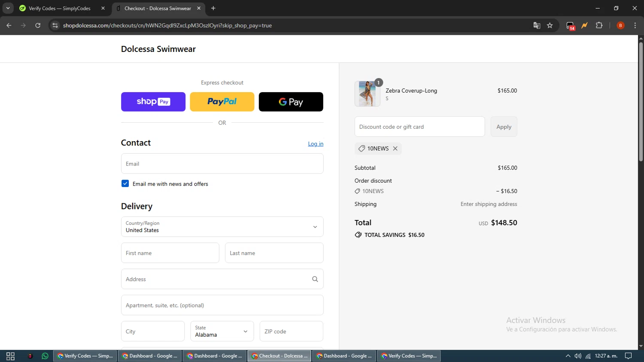Screen dimensions: 644x362
Task: Pay with Google Pay
Action: click(291, 102)
